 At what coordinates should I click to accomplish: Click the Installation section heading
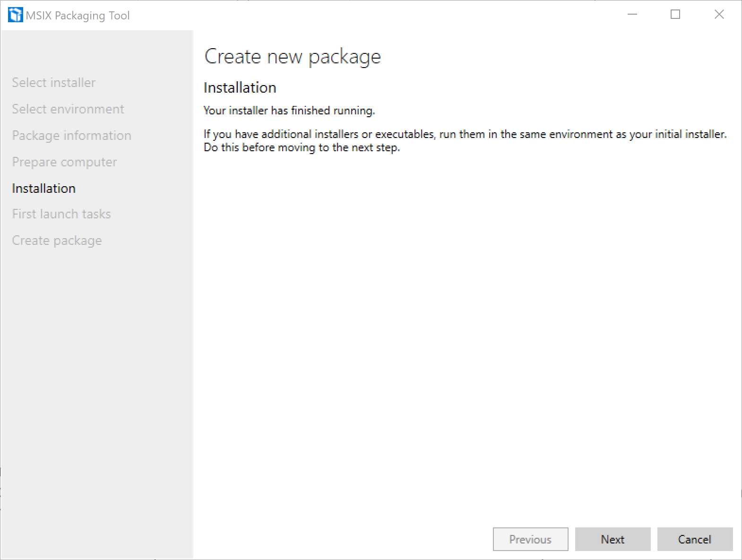coord(240,87)
